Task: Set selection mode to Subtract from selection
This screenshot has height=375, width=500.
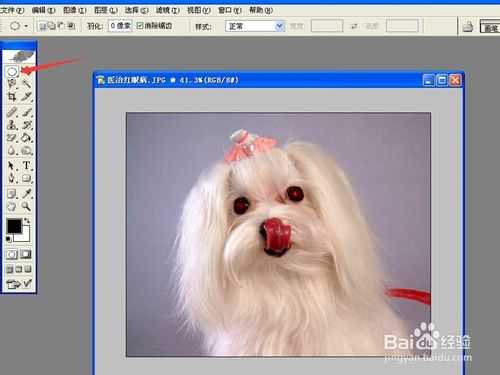Action: [x=62, y=26]
